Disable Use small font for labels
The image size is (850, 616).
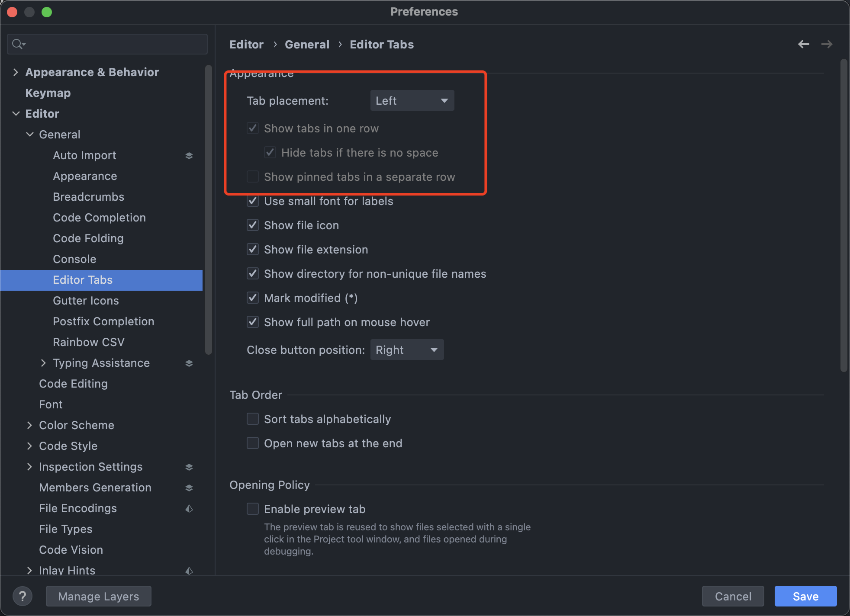click(253, 201)
